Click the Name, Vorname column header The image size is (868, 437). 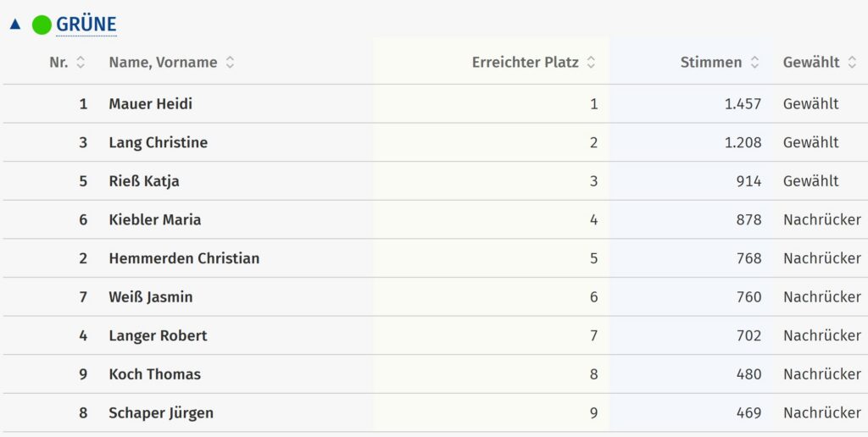[x=163, y=63]
